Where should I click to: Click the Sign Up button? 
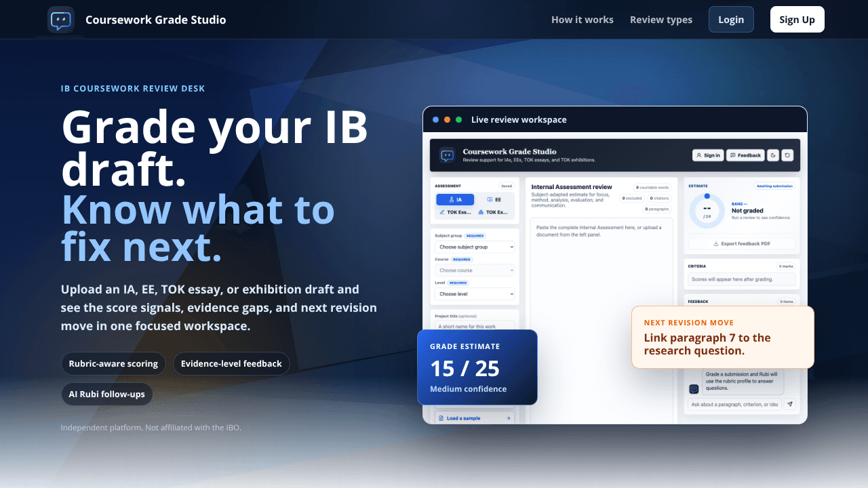[797, 20]
